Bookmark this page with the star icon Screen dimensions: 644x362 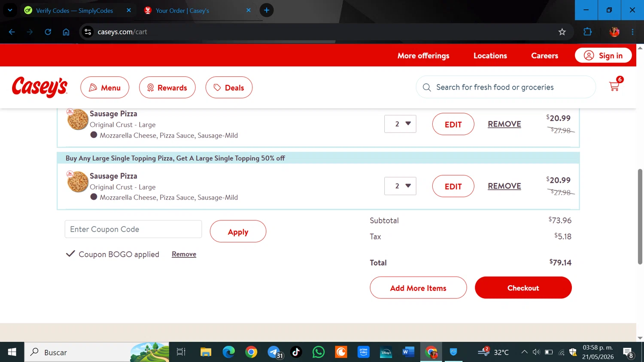(x=562, y=32)
